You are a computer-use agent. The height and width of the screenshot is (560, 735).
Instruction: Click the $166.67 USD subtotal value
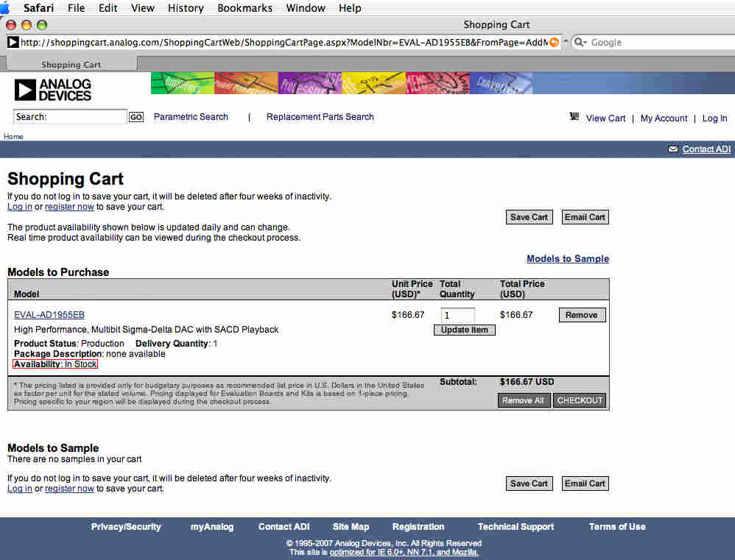[x=527, y=382]
